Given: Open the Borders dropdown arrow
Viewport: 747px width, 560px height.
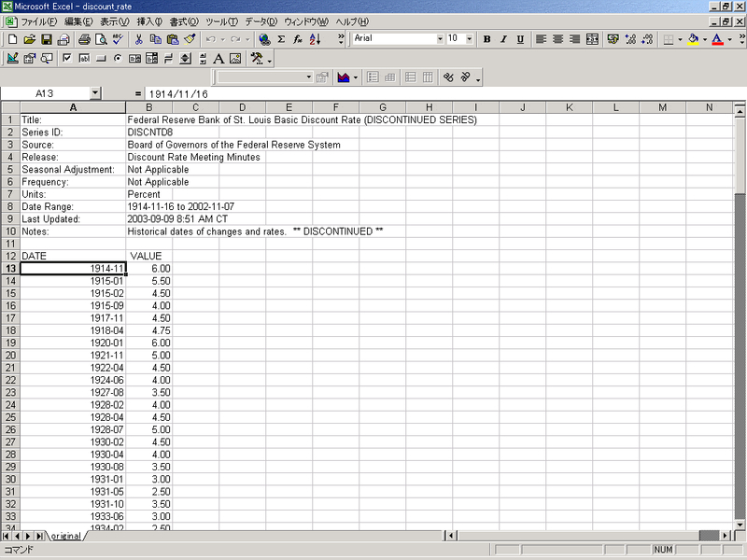Looking at the screenshot, I should 681,39.
